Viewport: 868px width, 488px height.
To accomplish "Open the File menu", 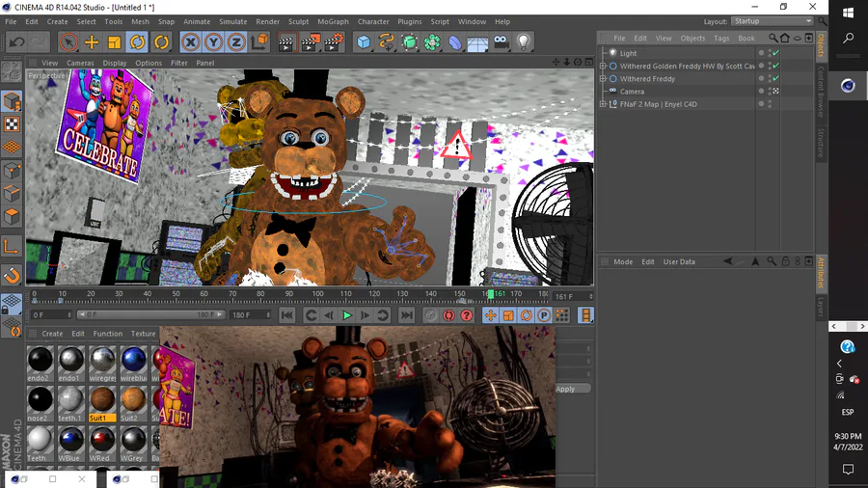I will coord(11,21).
